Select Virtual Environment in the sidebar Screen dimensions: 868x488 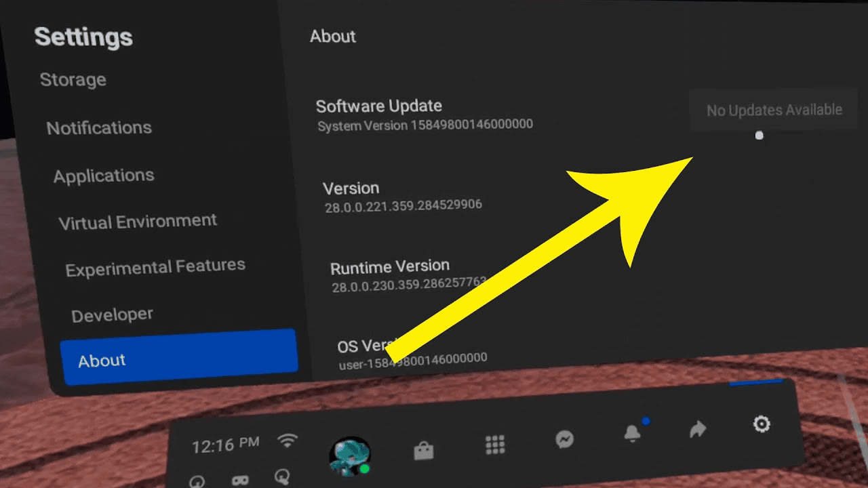point(138,222)
